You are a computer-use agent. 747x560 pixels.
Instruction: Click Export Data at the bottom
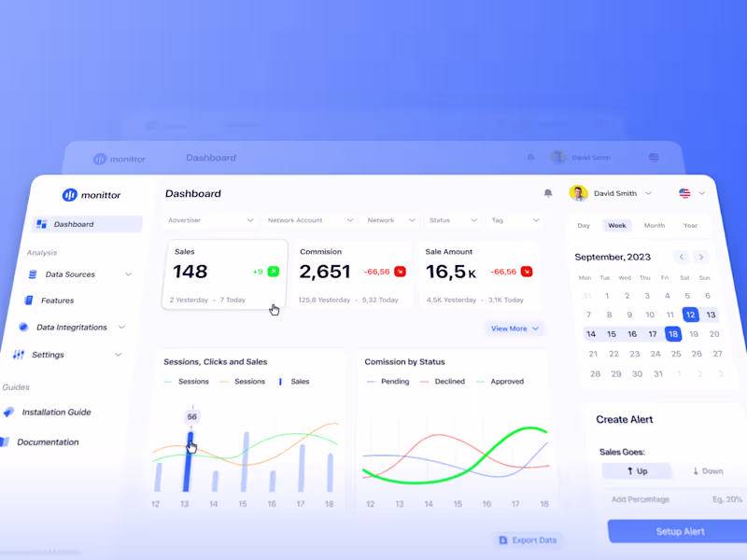pyautogui.click(x=529, y=539)
